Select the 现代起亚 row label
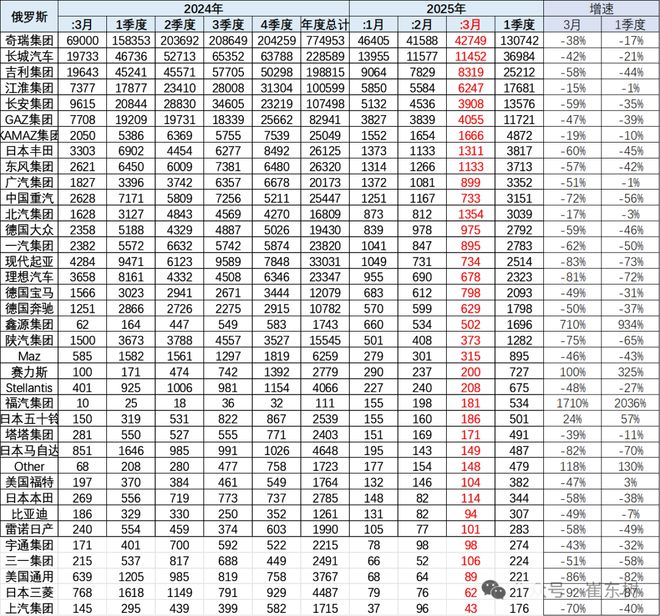The width and height of the screenshot is (660, 616). click(29, 261)
